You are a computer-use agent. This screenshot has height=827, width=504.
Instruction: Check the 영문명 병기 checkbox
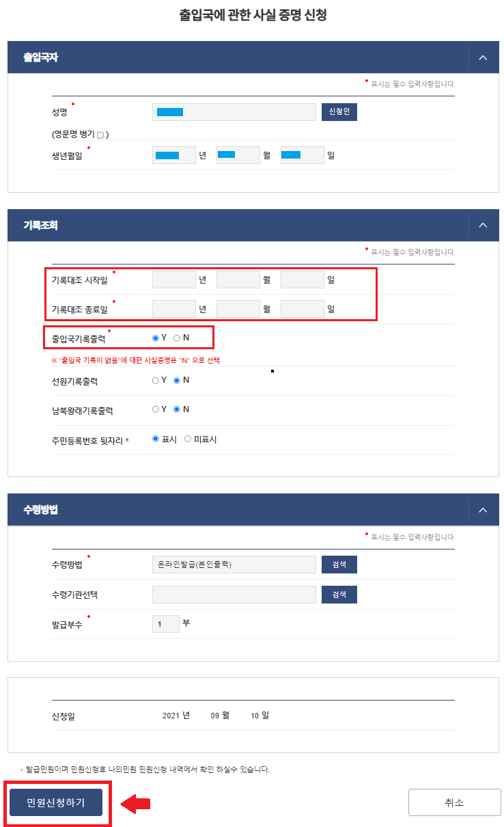(x=101, y=135)
